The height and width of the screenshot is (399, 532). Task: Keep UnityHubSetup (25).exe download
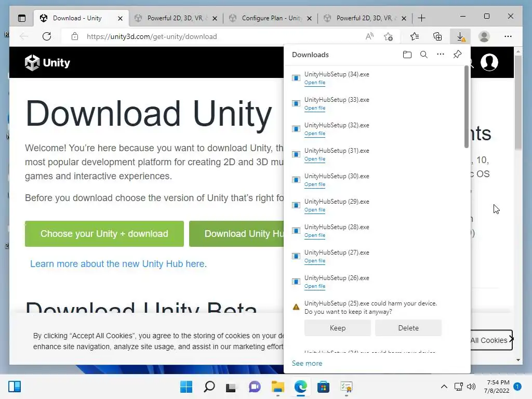coord(338,328)
